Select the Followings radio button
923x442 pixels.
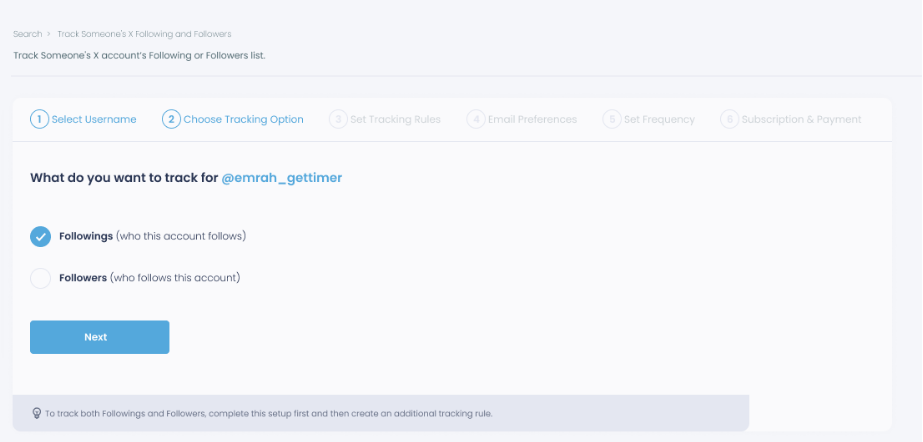click(x=40, y=237)
